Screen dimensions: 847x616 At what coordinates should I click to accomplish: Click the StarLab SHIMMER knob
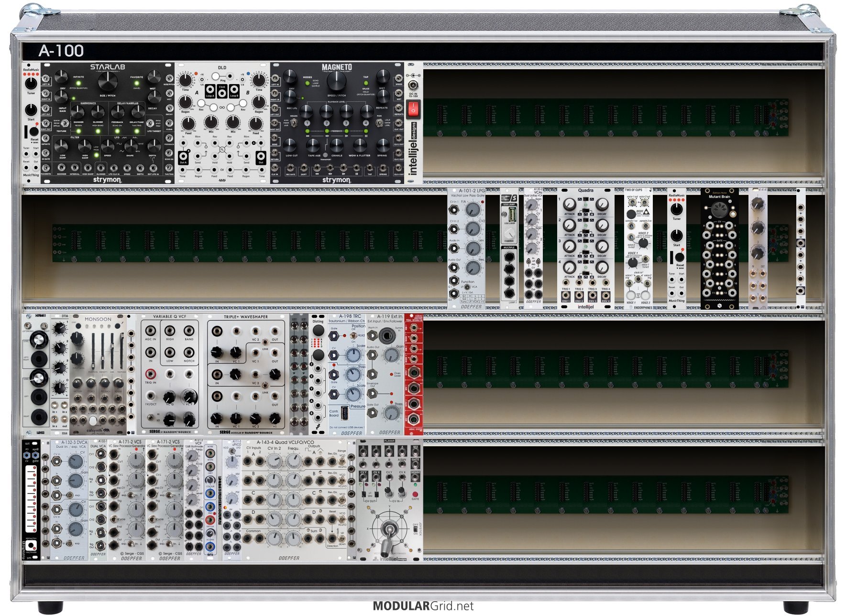pyautogui.click(x=77, y=112)
